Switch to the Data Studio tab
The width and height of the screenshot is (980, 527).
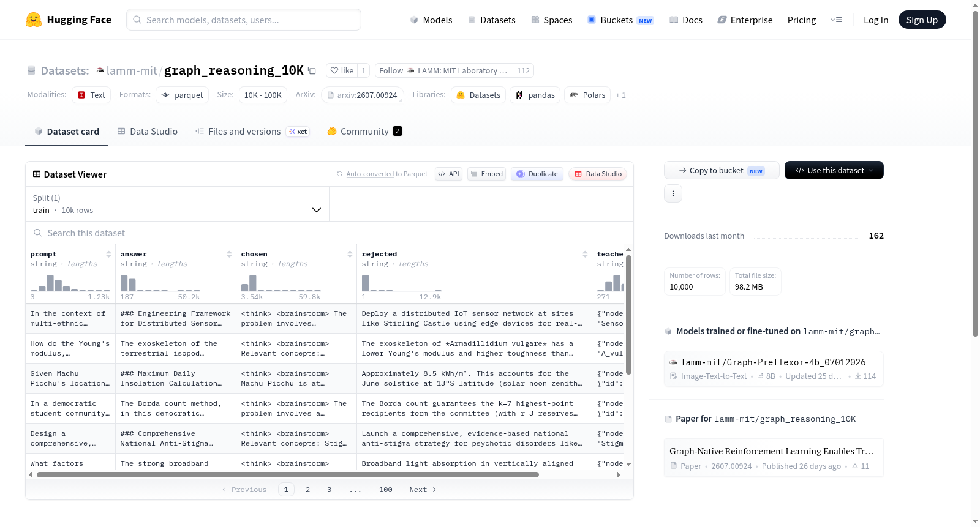(148, 131)
